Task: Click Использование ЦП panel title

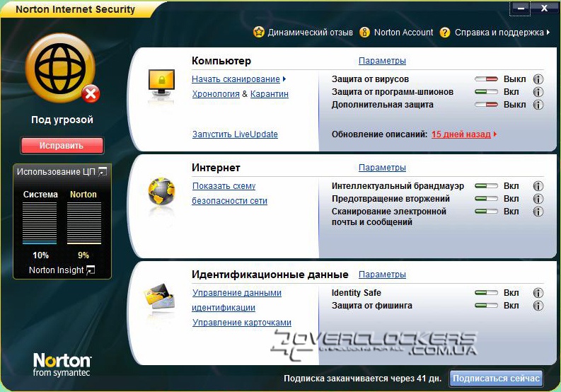Action: tap(56, 172)
